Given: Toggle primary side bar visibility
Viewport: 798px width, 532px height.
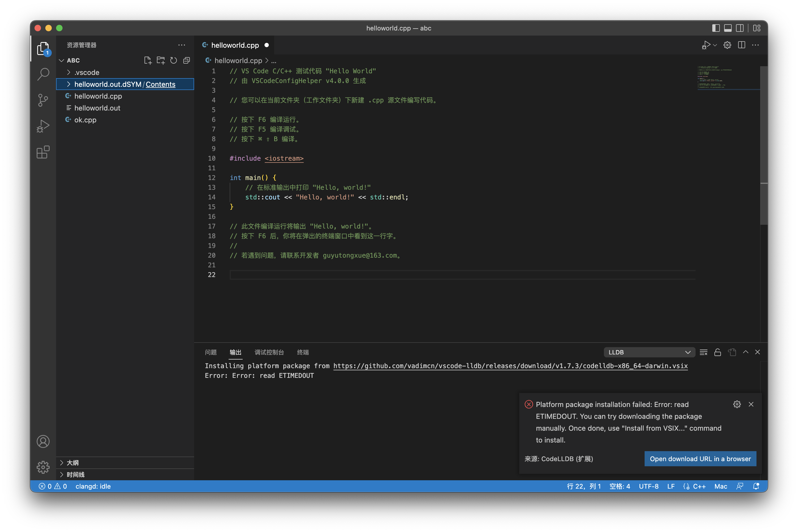Looking at the screenshot, I should click(716, 28).
